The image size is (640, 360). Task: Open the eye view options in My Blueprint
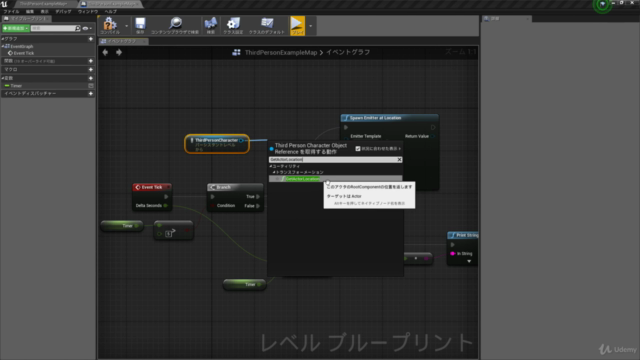[86, 28]
